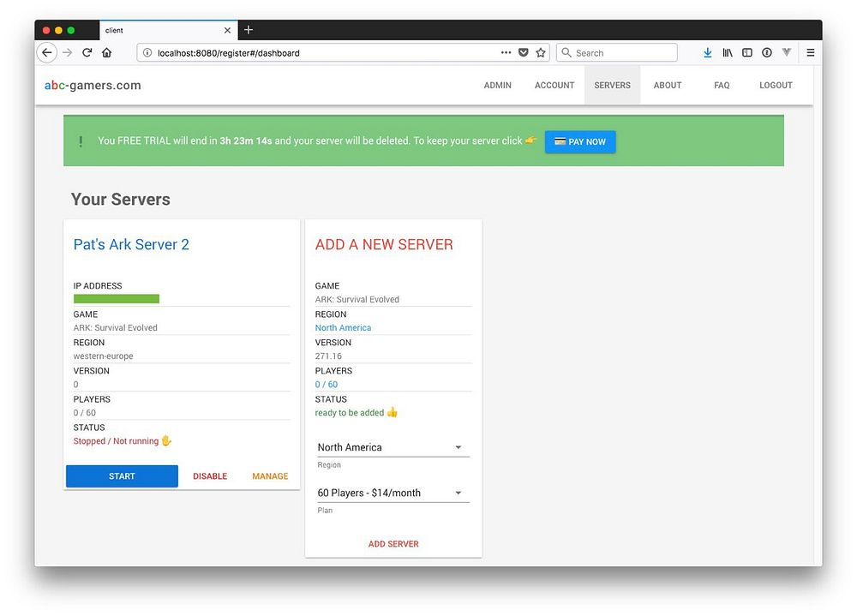This screenshot has height=616, width=857.
Task: Bookmark this page with the star icon
Action: click(541, 53)
